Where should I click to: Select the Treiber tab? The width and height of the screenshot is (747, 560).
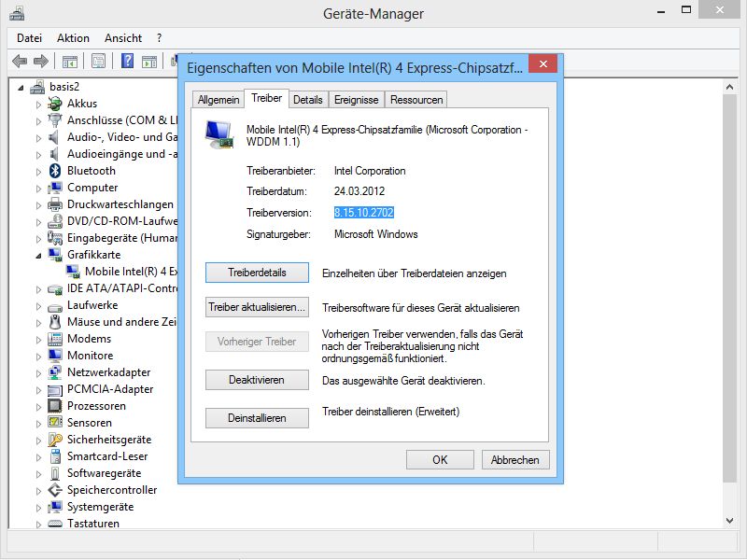(x=267, y=98)
